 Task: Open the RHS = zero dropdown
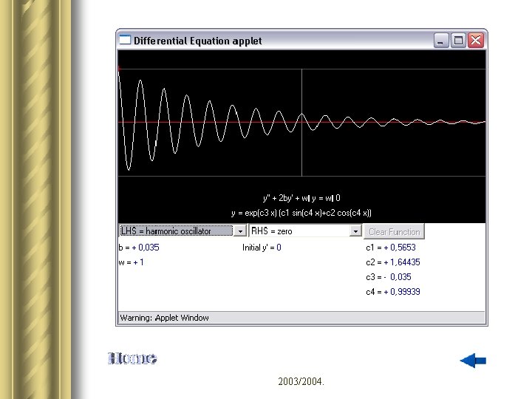click(x=305, y=231)
